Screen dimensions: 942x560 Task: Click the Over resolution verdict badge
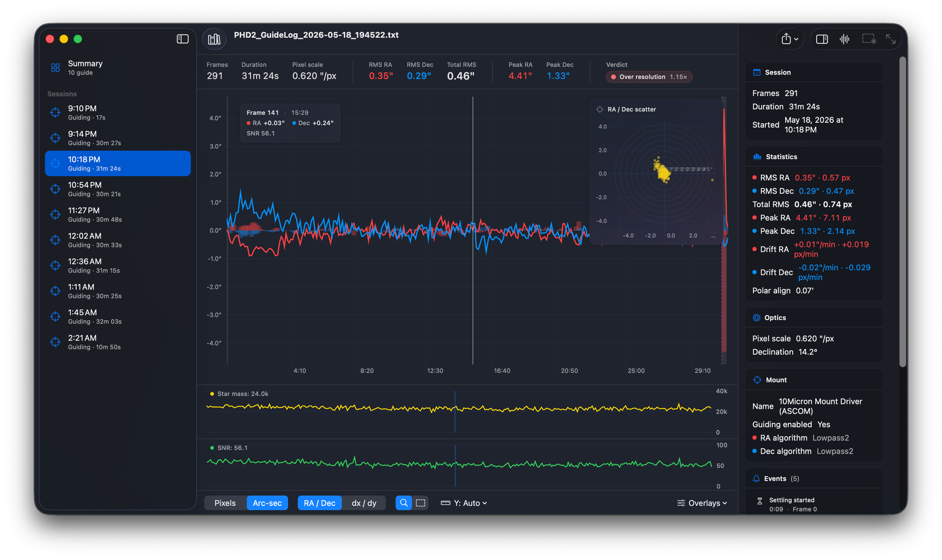click(x=649, y=77)
